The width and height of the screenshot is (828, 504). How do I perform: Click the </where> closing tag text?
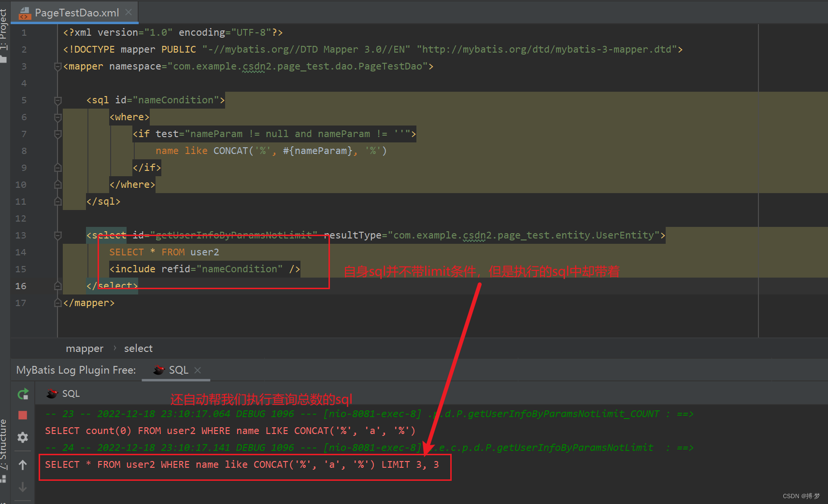(x=132, y=184)
